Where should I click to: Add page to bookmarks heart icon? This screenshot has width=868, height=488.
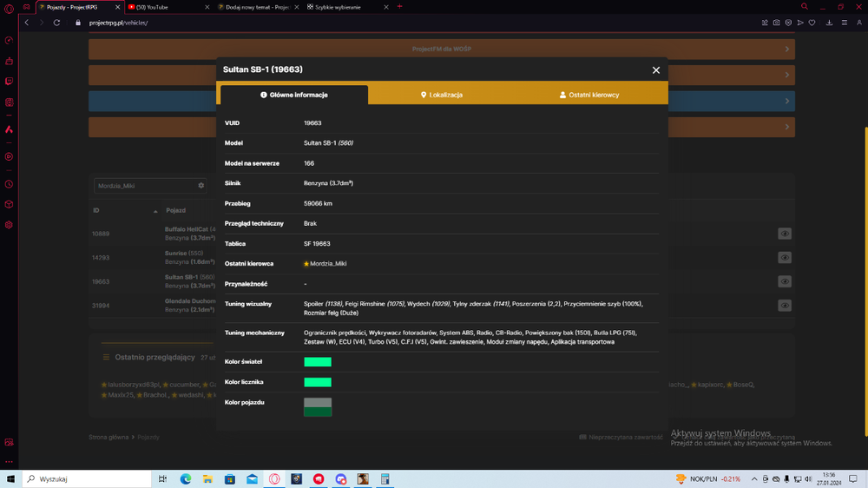click(812, 23)
